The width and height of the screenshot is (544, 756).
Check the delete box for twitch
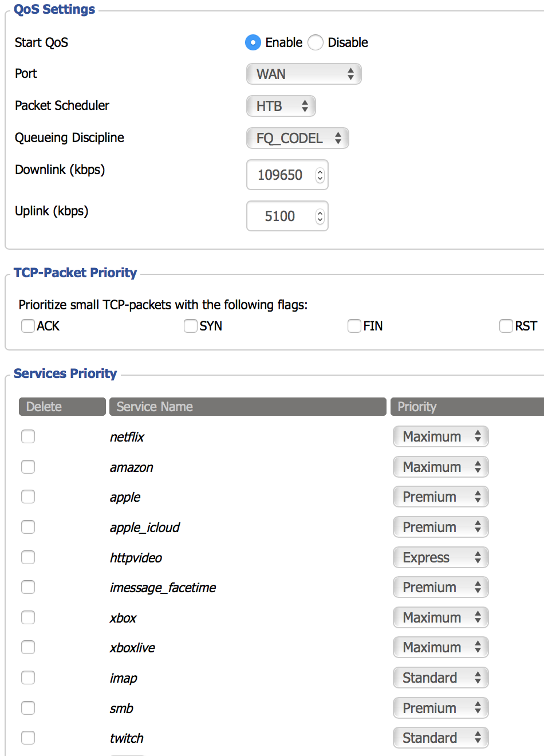[x=28, y=738]
